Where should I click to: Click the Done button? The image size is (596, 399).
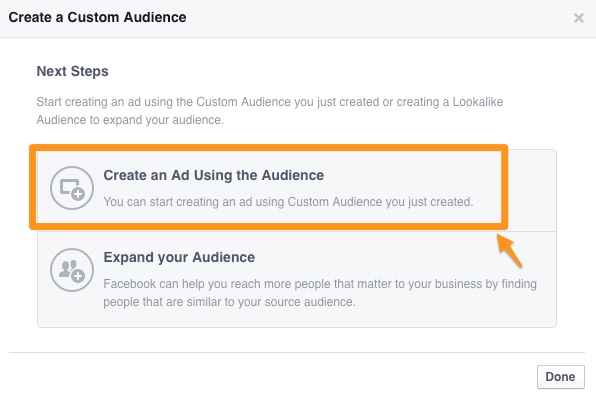point(561,377)
